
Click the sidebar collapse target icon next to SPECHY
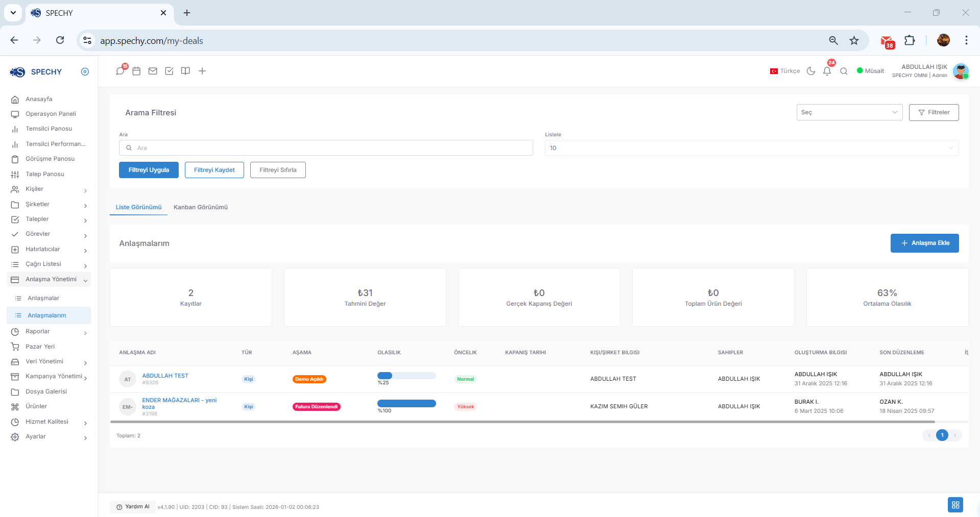tap(85, 71)
